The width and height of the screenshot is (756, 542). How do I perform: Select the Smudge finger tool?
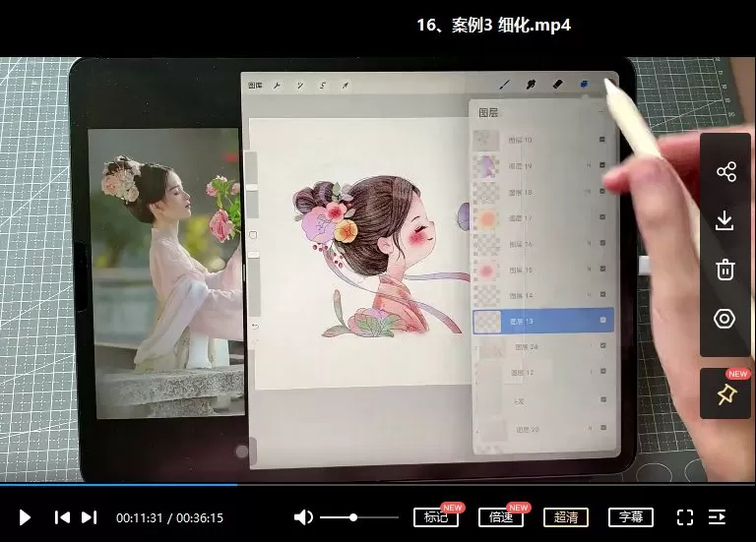(x=531, y=85)
